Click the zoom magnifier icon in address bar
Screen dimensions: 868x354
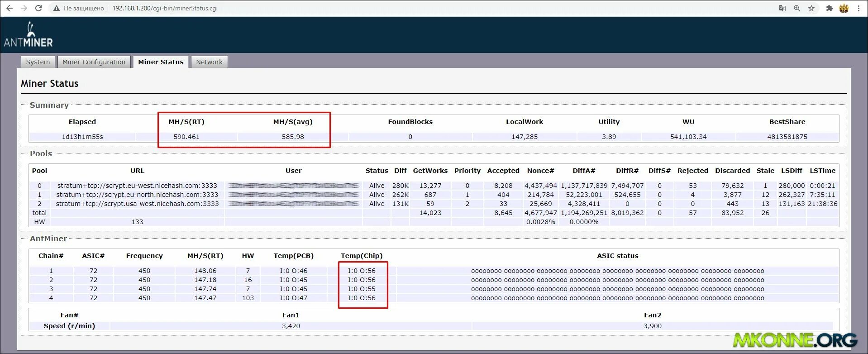pyautogui.click(x=796, y=8)
